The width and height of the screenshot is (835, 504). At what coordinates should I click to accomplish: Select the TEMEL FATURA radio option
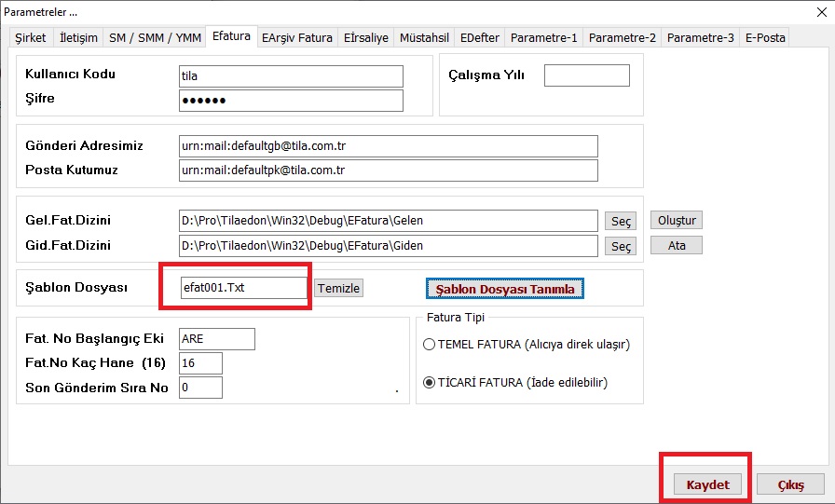[x=430, y=345]
